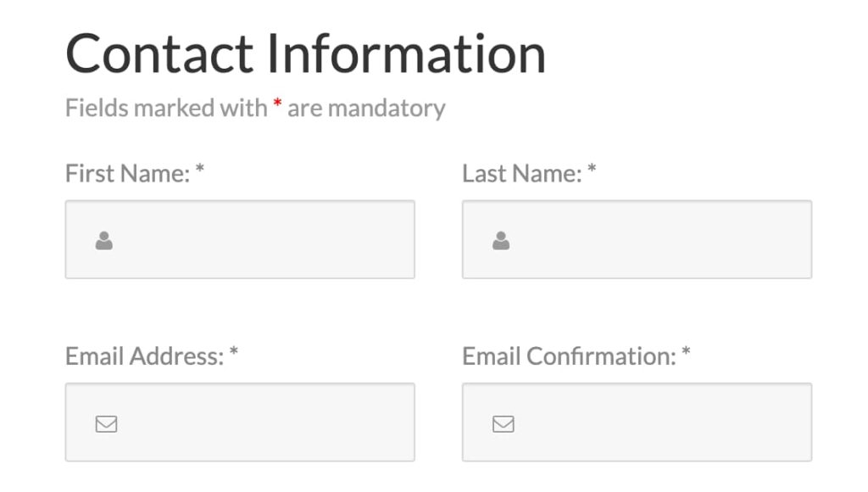
Task: Click the person icon in First Name field
Action: (104, 241)
